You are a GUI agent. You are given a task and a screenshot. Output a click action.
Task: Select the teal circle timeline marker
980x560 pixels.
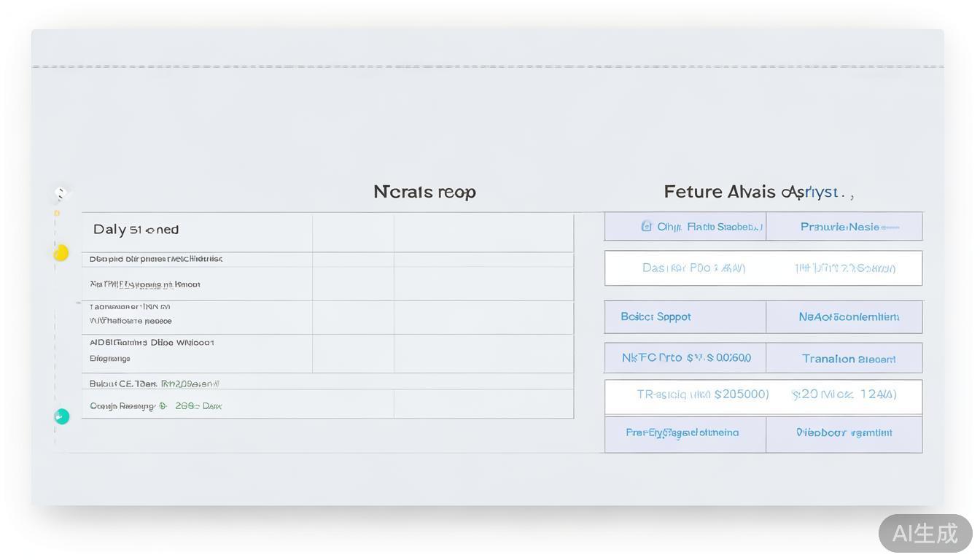pyautogui.click(x=62, y=416)
